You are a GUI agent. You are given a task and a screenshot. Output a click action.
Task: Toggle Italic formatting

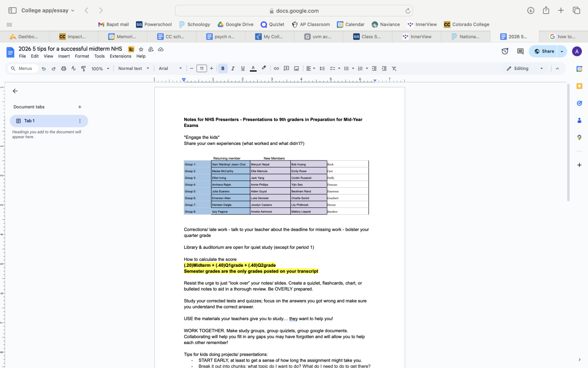pos(233,69)
